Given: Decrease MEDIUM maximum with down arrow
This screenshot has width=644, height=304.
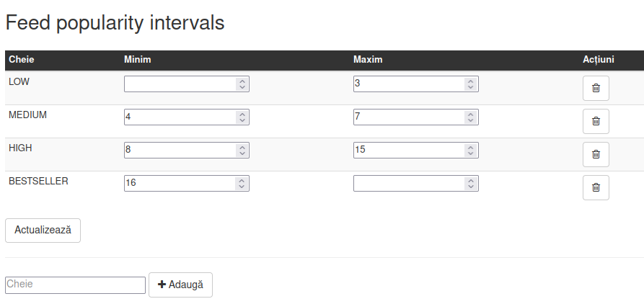Looking at the screenshot, I should point(471,120).
